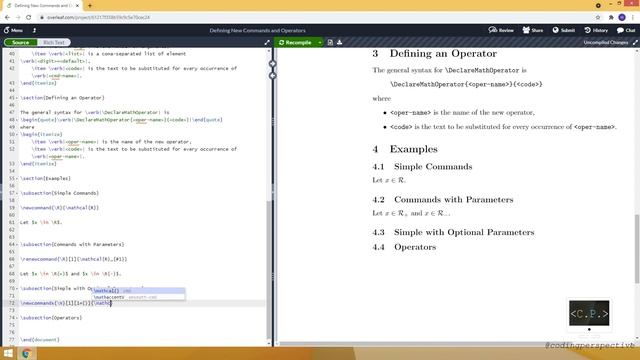Reload the browser page
Image resolution: width=640 pixels, height=360 pixels.
pos(29,18)
